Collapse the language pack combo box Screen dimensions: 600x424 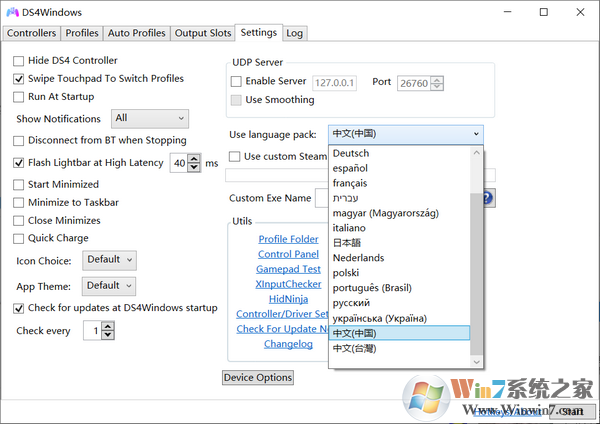475,134
